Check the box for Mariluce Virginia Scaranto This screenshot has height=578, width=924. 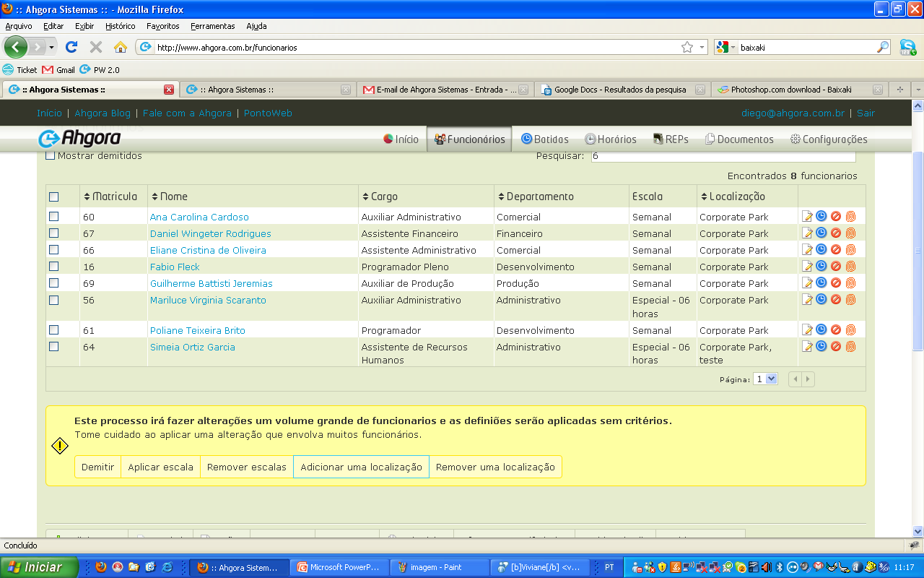click(53, 299)
